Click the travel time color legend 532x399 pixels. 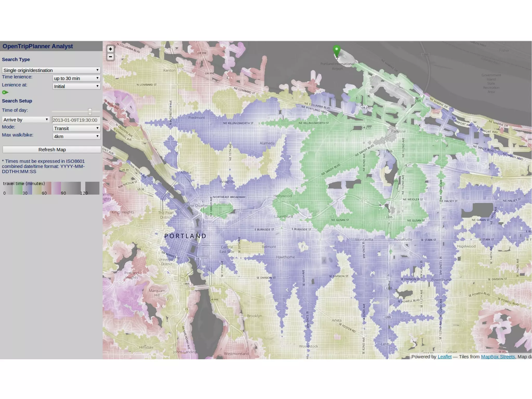click(x=51, y=188)
